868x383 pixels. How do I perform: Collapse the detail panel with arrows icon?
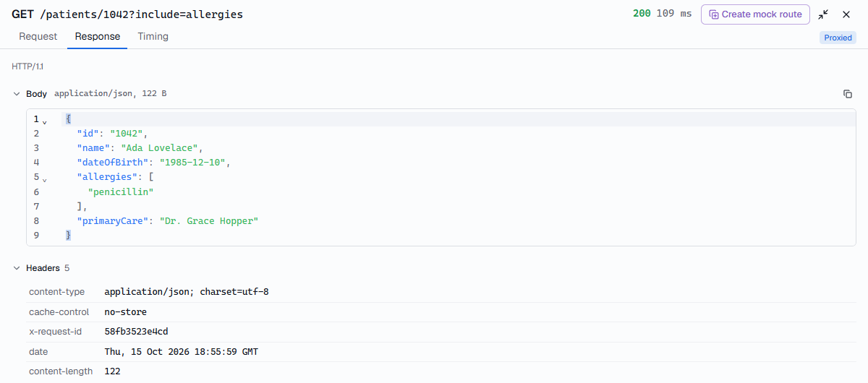tap(824, 14)
